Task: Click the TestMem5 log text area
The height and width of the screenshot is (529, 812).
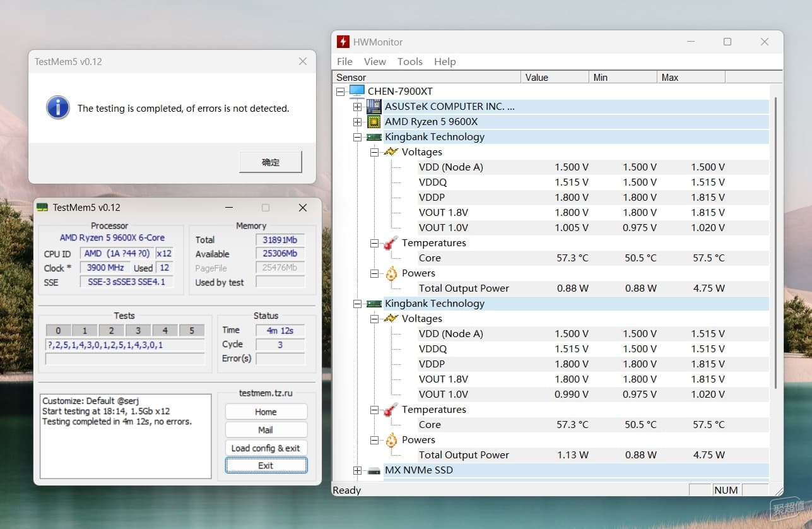Action: point(126,436)
